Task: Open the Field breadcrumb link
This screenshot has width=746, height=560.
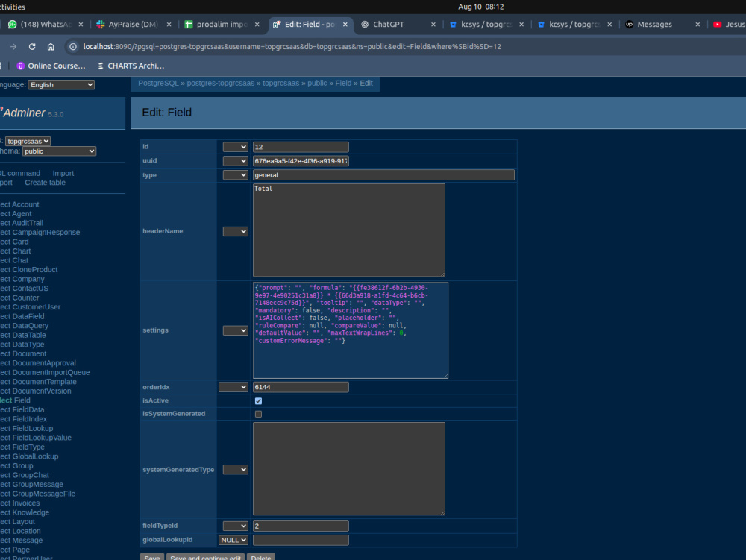Action: 343,84
